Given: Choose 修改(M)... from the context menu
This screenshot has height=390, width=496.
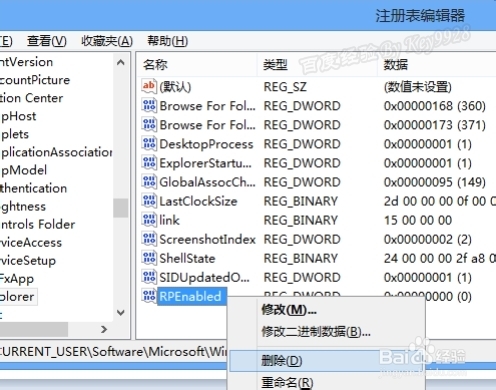Looking at the screenshot, I should tap(289, 310).
